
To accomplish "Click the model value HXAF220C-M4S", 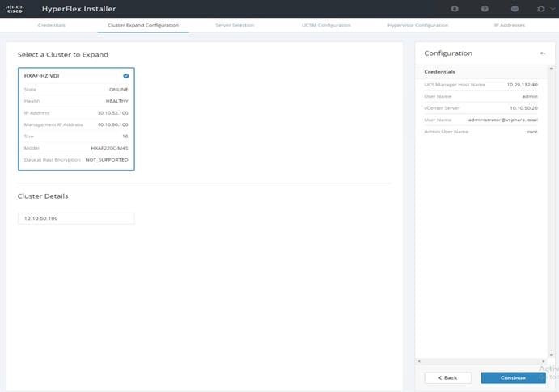I will [109, 148].
